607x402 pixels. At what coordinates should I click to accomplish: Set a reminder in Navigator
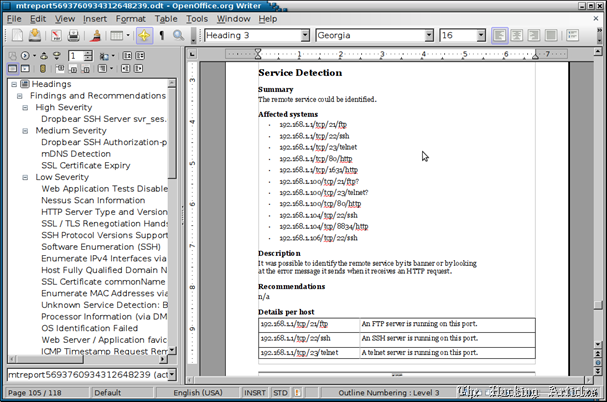tap(43, 69)
